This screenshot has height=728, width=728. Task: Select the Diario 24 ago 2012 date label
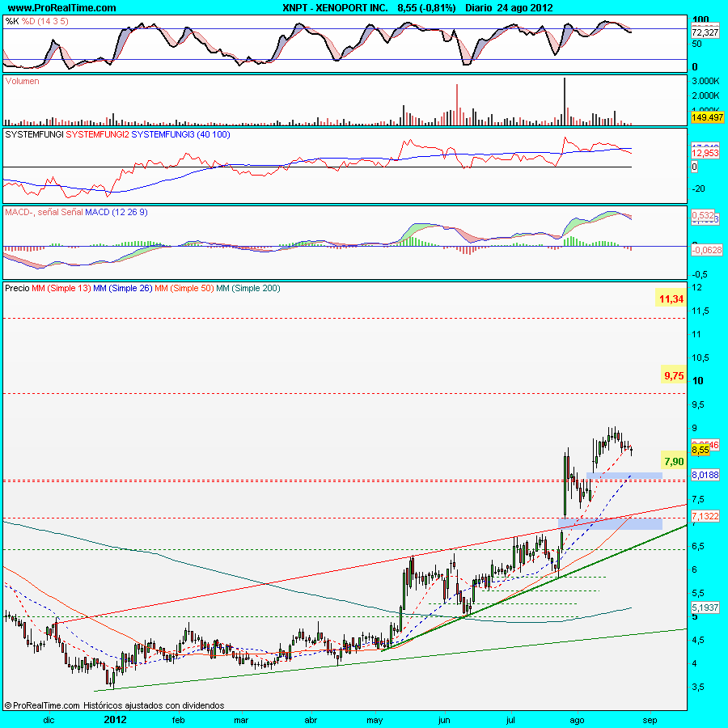[509, 8]
